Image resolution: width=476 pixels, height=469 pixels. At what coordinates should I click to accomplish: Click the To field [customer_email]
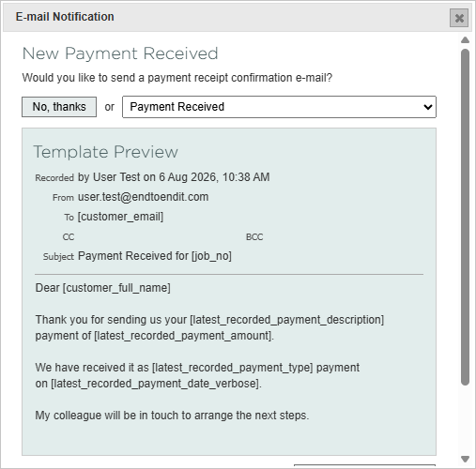(x=120, y=217)
